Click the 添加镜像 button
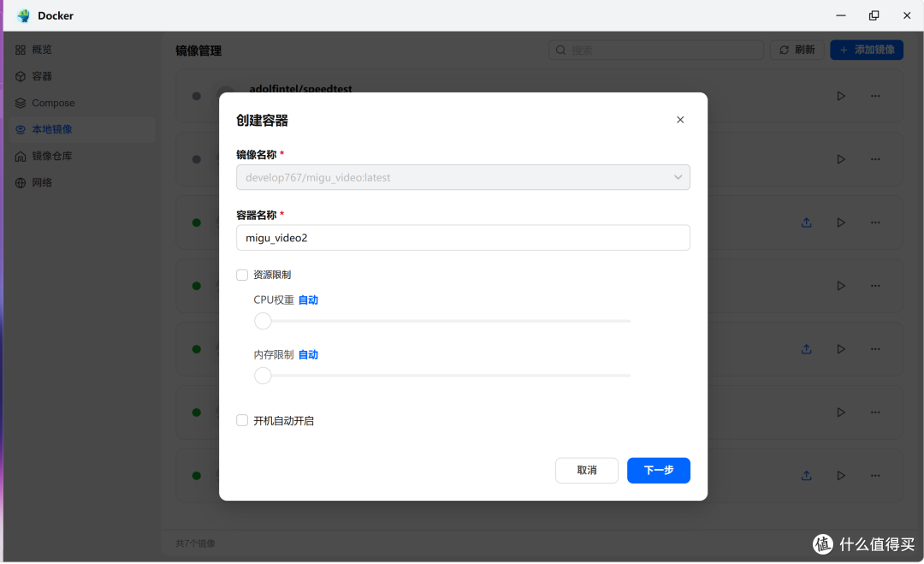924x564 pixels. [x=867, y=50]
